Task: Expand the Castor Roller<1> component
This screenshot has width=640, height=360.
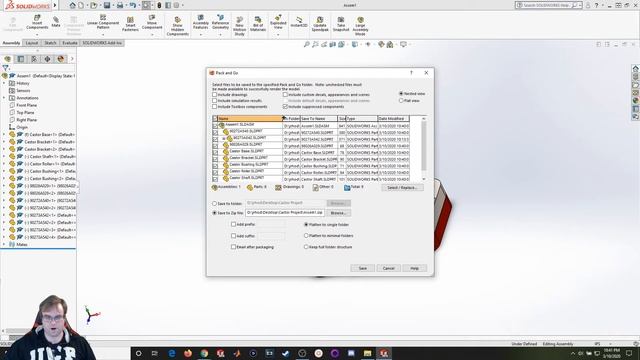Action: 4,164
